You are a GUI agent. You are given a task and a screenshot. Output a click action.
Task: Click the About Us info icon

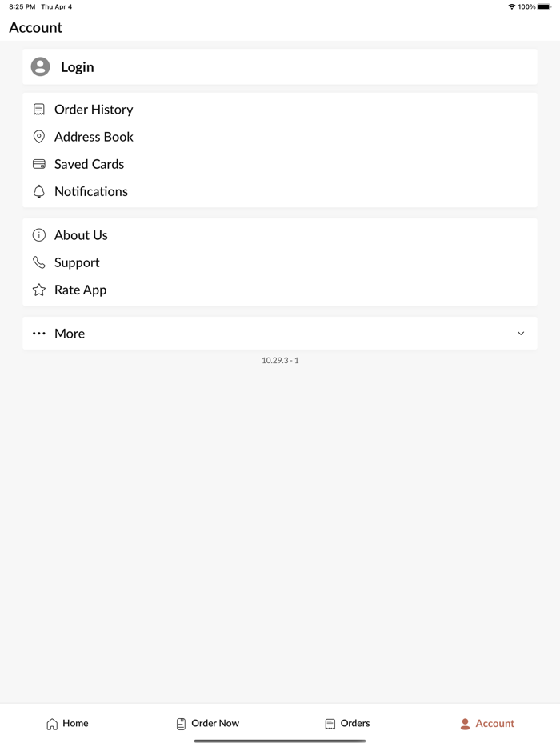click(x=39, y=235)
